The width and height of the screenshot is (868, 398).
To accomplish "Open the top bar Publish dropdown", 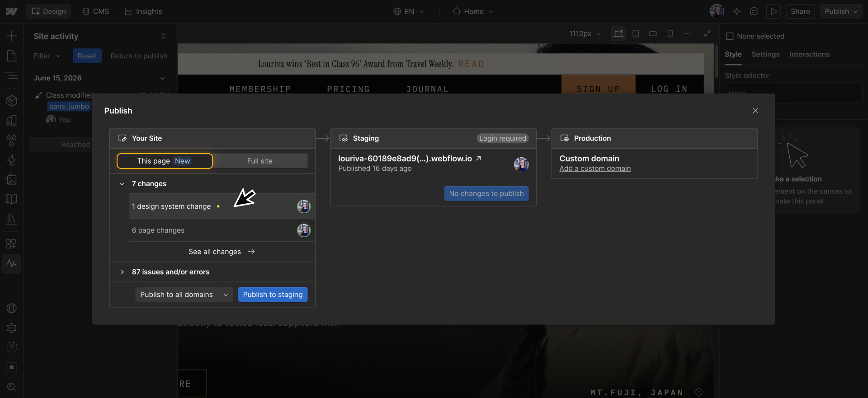I will [x=841, y=11].
